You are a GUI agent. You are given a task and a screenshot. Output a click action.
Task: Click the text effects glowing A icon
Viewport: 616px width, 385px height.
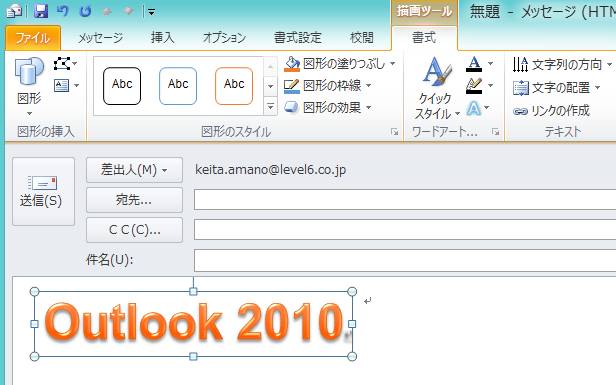click(473, 108)
